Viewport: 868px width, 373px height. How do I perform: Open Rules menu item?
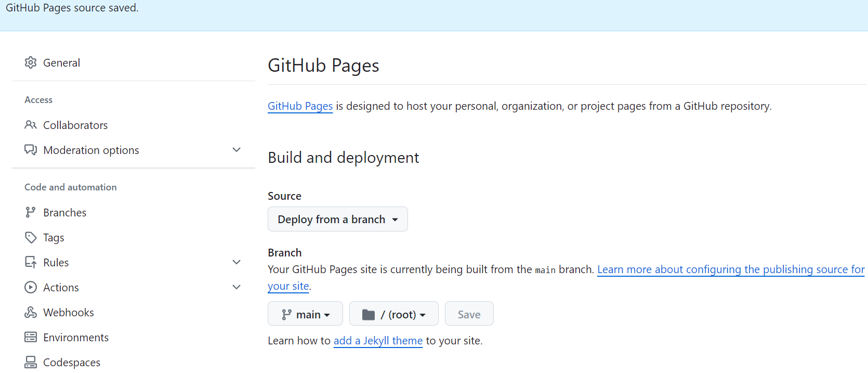coord(56,262)
